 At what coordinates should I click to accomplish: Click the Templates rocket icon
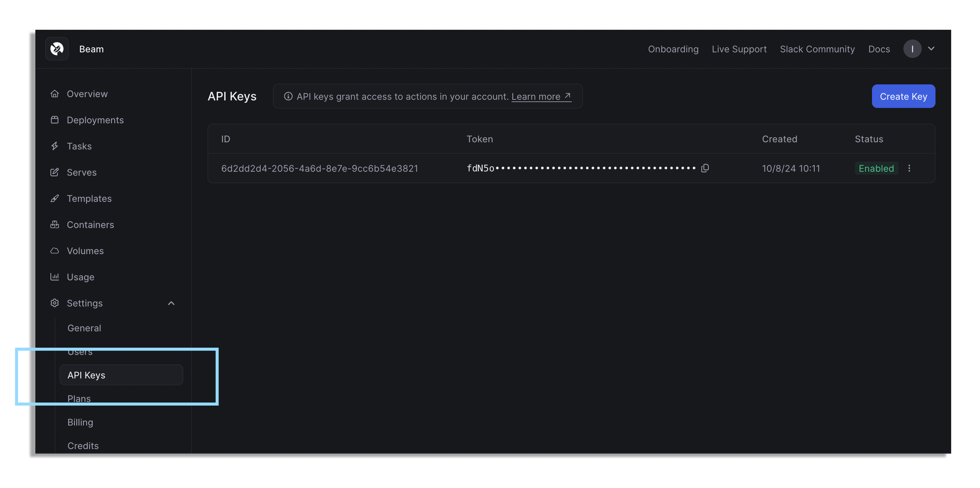click(55, 199)
